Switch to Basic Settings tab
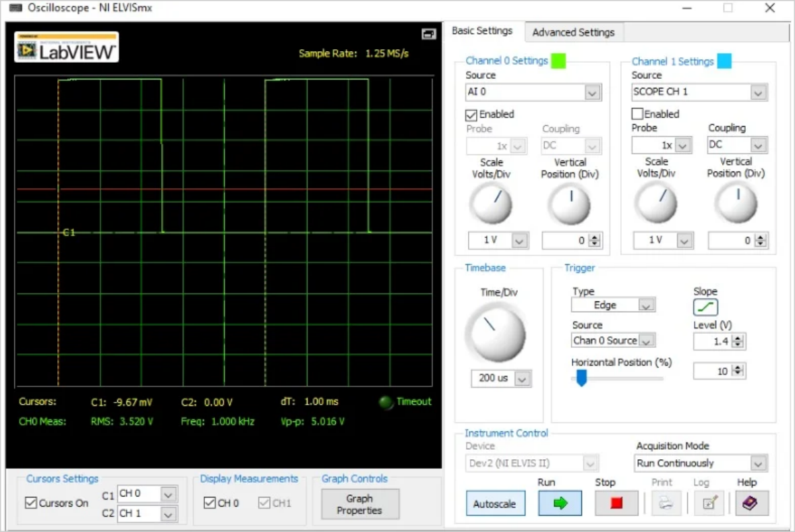The image size is (795, 532). point(482,31)
